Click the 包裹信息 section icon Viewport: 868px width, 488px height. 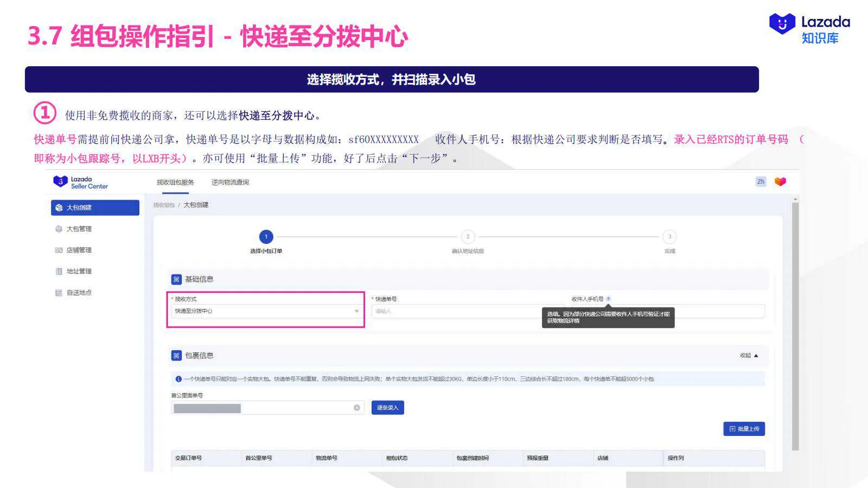[176, 355]
